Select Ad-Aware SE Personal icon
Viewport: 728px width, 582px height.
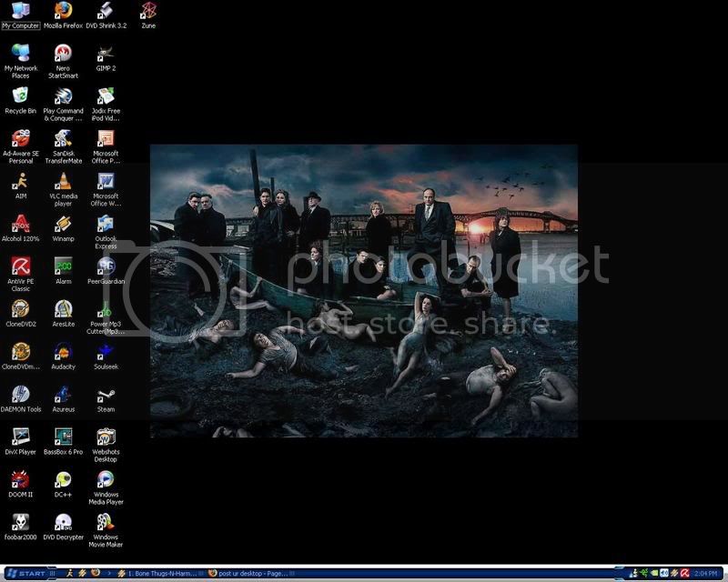[20, 146]
